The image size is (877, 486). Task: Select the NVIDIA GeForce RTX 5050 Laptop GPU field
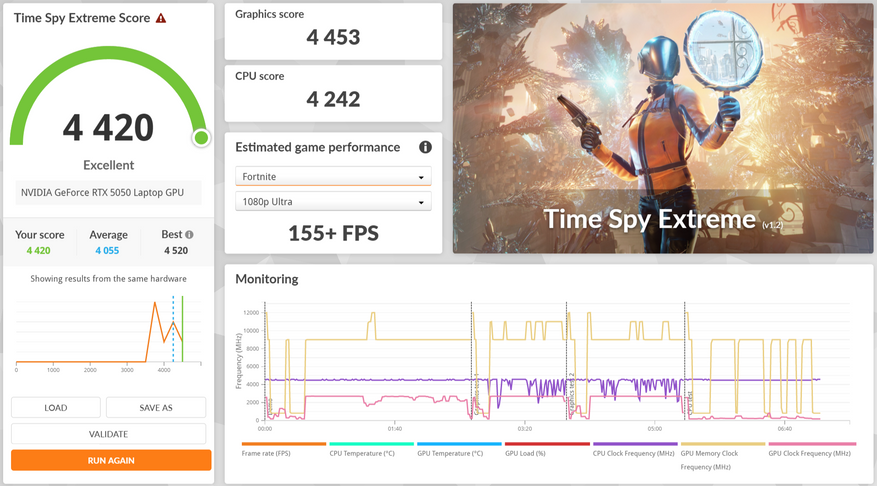pyautogui.click(x=109, y=192)
